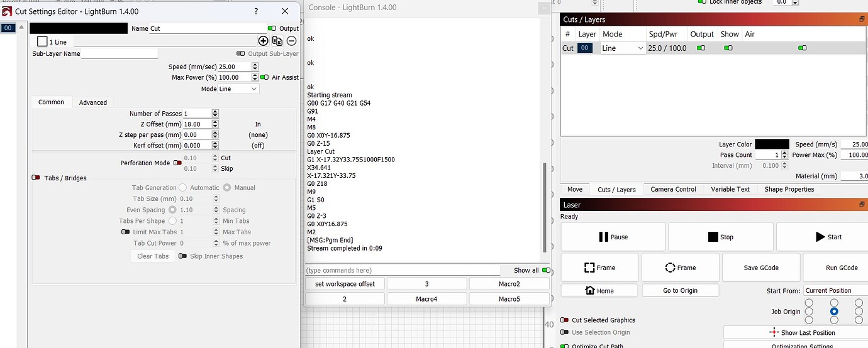The height and width of the screenshot is (348, 868).
Task: Send the laser Home
Action: [599, 290]
